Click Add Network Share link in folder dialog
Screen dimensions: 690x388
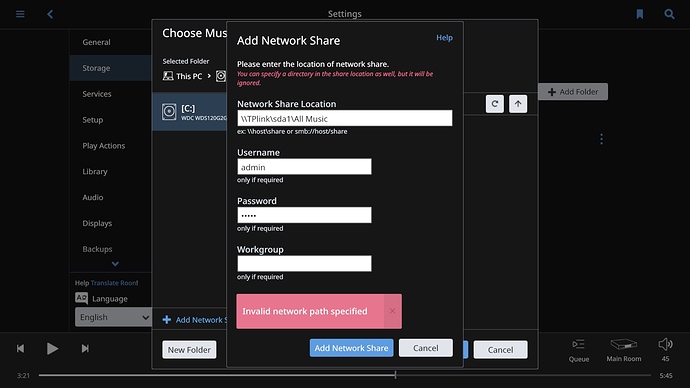[195, 320]
